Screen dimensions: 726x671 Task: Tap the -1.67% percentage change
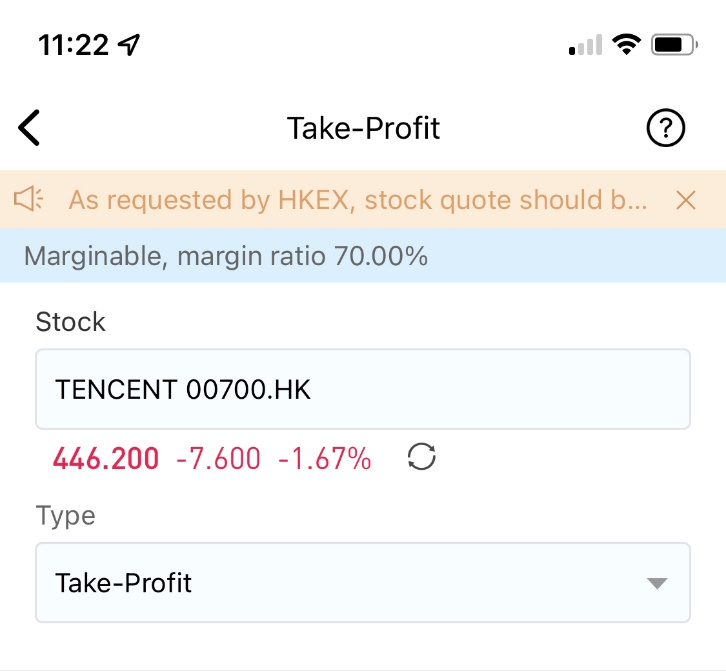[325, 458]
